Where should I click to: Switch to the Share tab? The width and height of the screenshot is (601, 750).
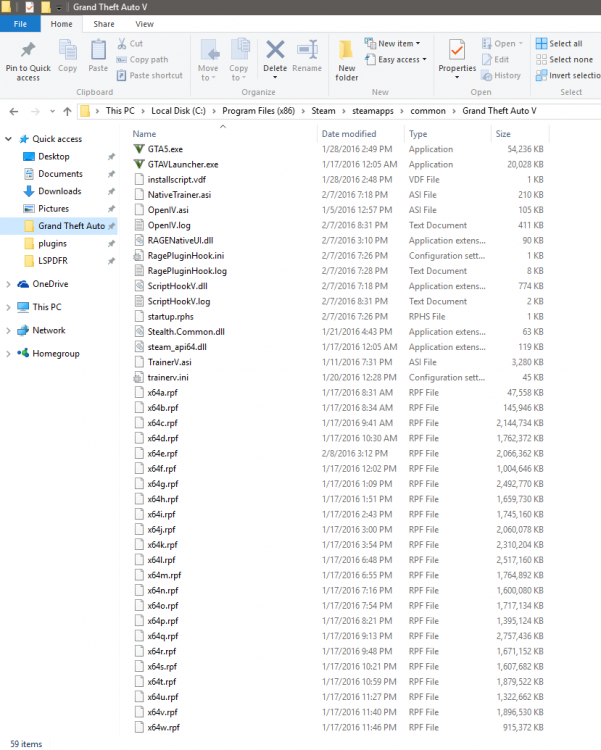(x=104, y=24)
